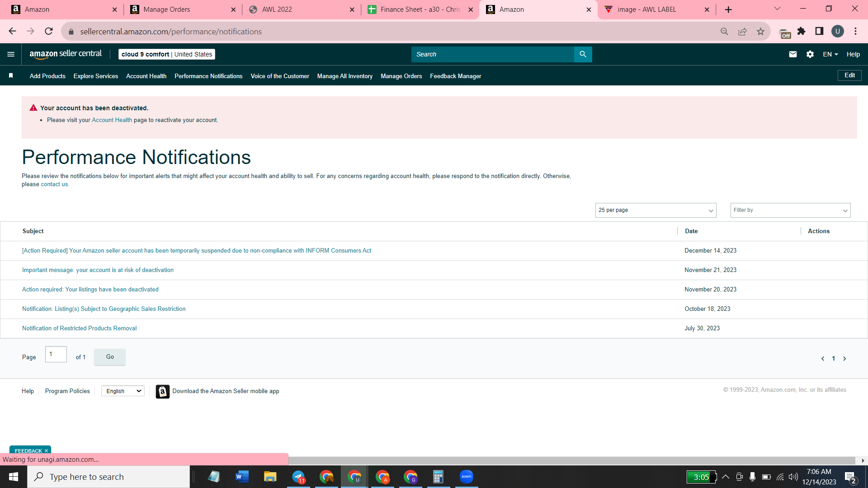Expand the 25 per page dropdown
The height and width of the screenshot is (488, 868).
[656, 210]
